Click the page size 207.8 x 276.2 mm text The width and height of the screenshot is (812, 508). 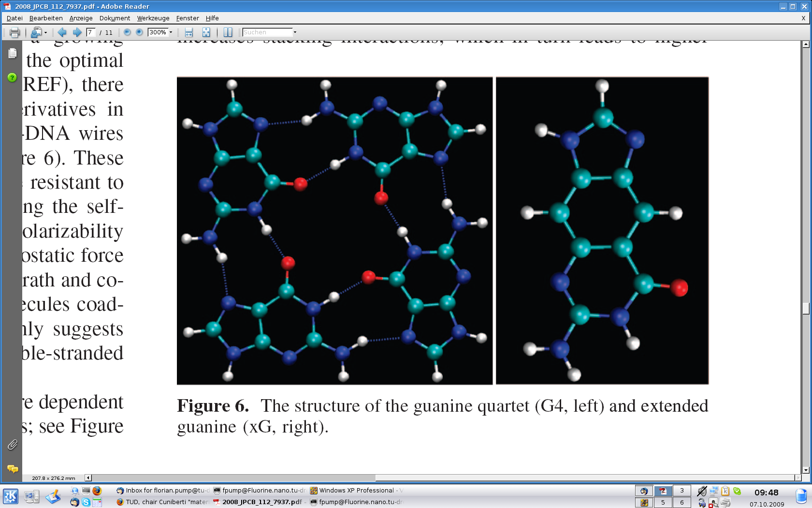point(54,478)
